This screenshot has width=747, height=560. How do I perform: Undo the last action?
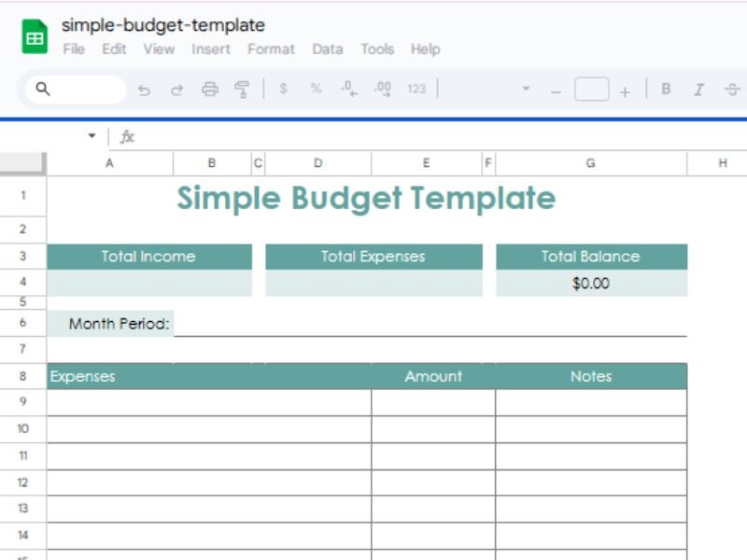click(144, 89)
